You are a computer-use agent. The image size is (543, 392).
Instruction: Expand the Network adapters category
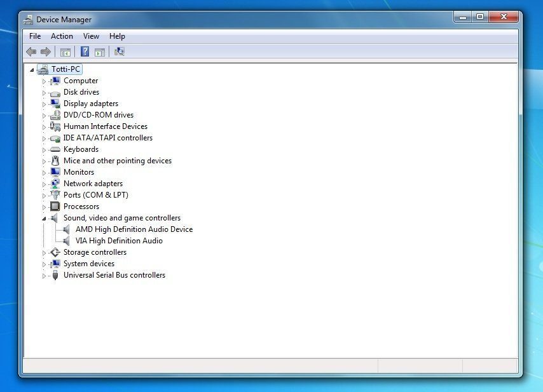coord(44,184)
